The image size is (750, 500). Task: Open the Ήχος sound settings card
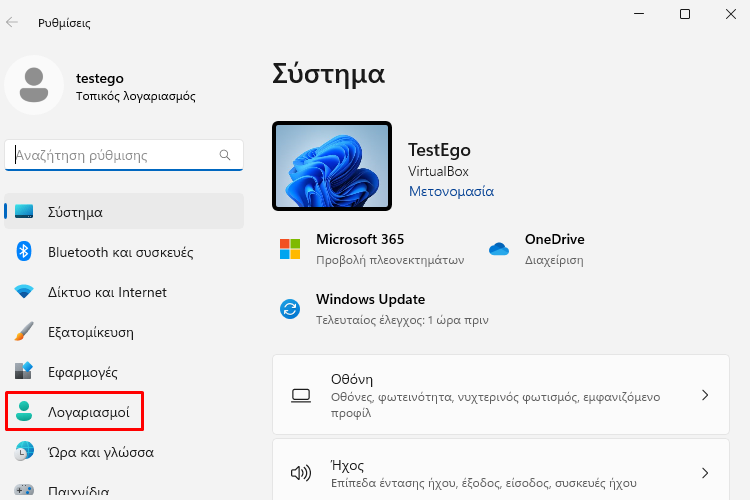pos(501,470)
